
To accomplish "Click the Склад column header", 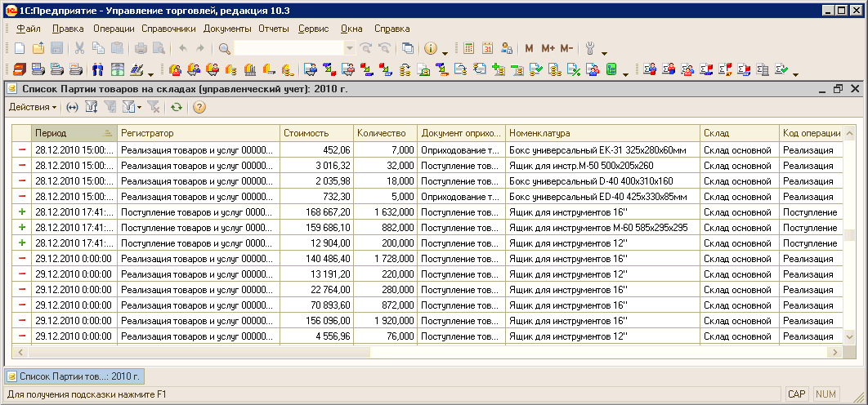I will tap(739, 133).
